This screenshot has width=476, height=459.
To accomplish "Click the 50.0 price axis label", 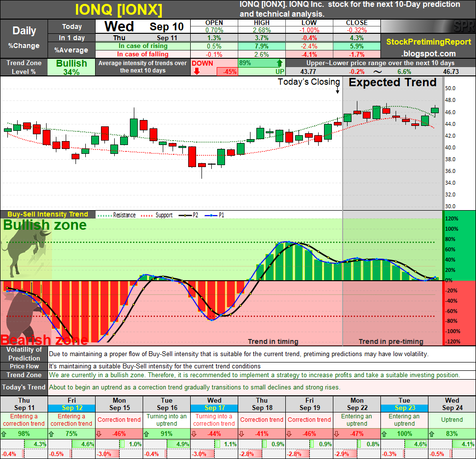I will pyautogui.click(x=450, y=88).
